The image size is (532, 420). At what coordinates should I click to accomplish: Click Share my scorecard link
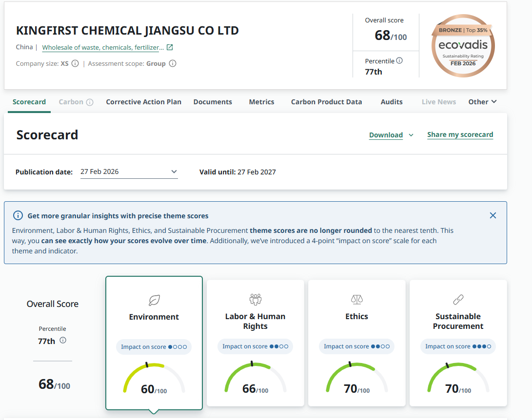pos(460,134)
